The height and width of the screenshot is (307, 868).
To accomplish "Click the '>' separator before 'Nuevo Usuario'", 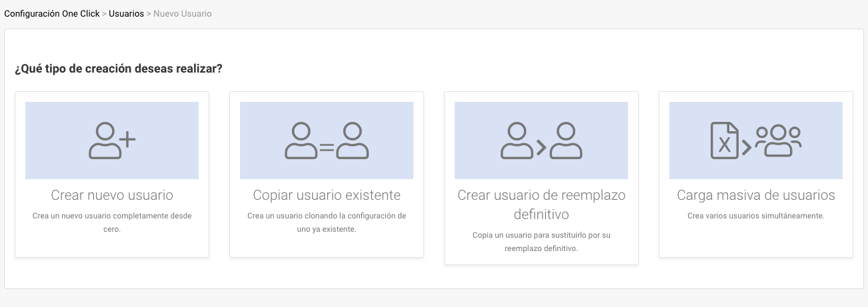I will click(x=149, y=13).
